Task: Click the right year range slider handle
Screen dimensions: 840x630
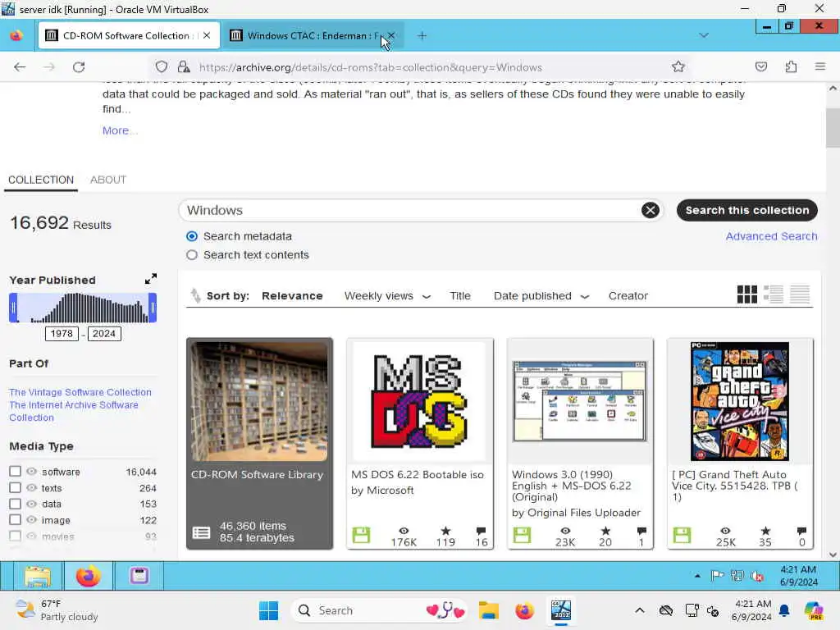Action: (x=153, y=308)
